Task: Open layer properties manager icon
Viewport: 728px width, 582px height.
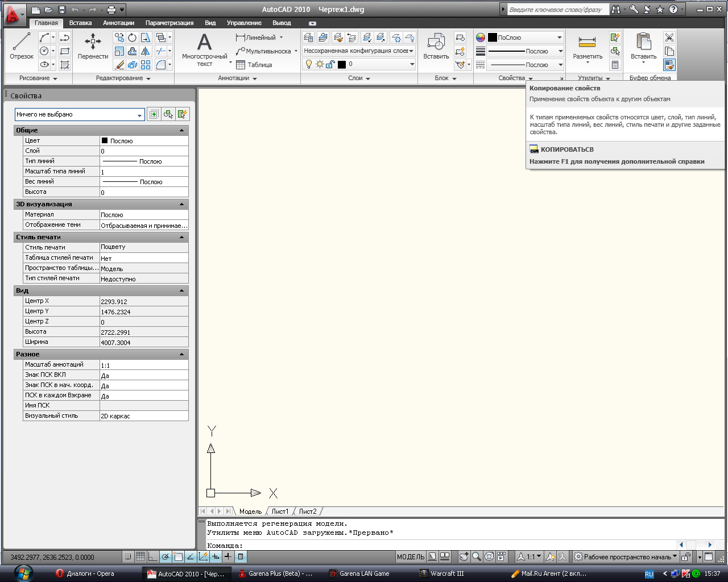Action: (x=308, y=38)
